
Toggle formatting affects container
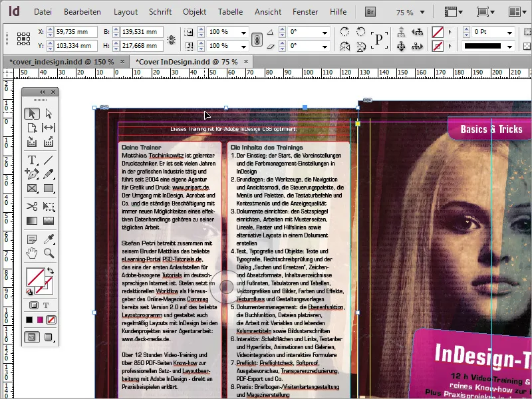tap(34, 305)
